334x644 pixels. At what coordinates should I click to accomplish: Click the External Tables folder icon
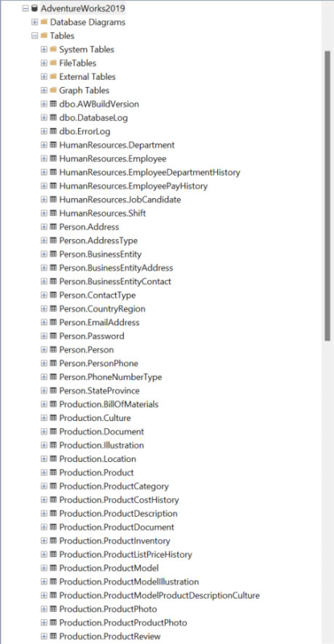(x=53, y=76)
